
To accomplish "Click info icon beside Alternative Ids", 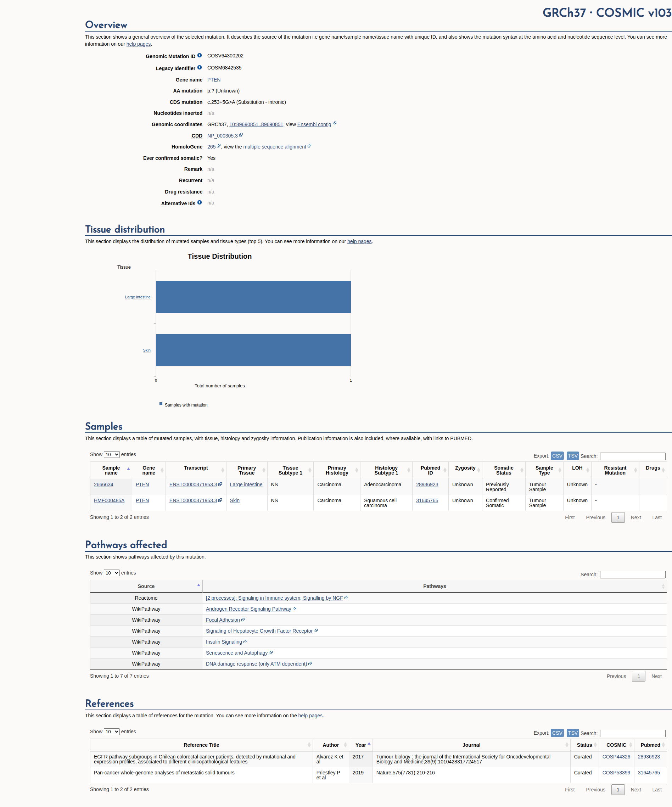I will [x=200, y=202].
